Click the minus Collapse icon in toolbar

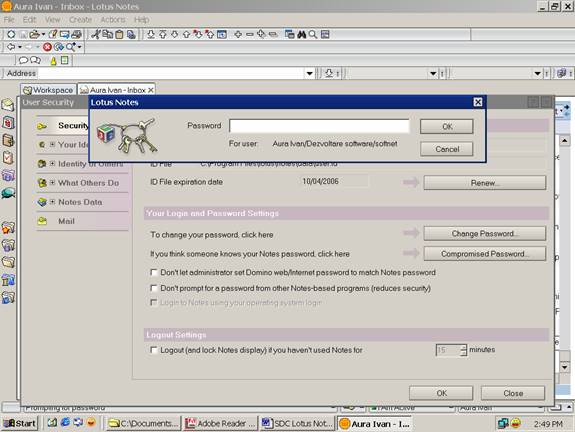[x=250, y=34]
